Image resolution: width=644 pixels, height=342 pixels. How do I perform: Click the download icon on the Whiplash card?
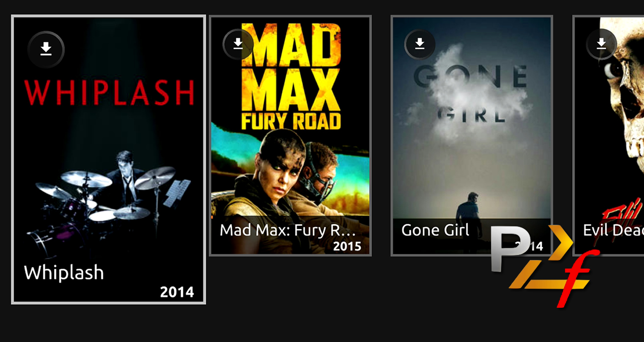(x=46, y=49)
